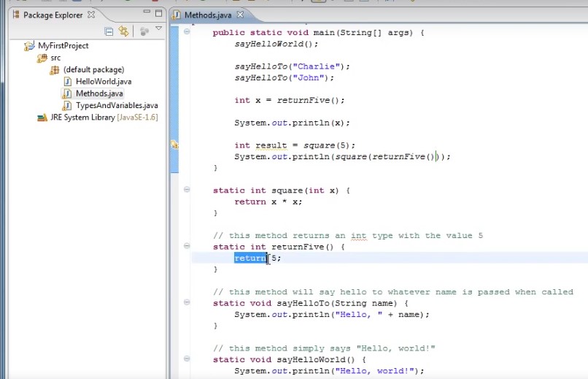Click the JRE System Library icon
The height and width of the screenshot is (379, 588).
pos(42,117)
